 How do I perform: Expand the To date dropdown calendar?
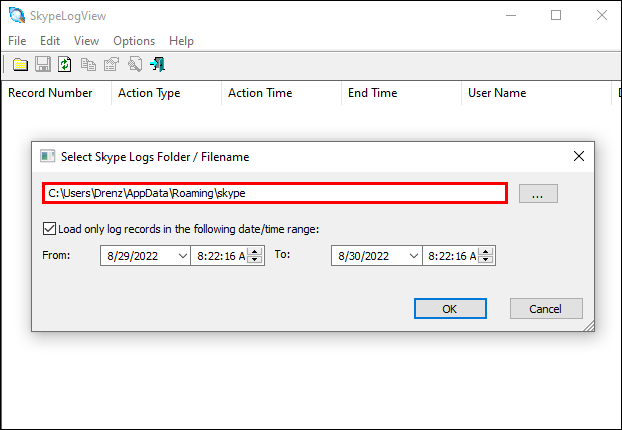click(413, 256)
